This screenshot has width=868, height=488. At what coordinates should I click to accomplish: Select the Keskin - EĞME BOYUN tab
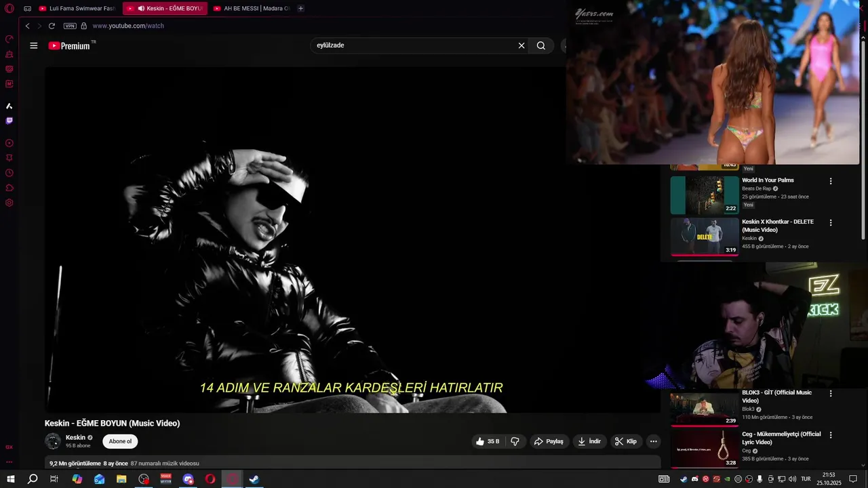tap(165, 9)
